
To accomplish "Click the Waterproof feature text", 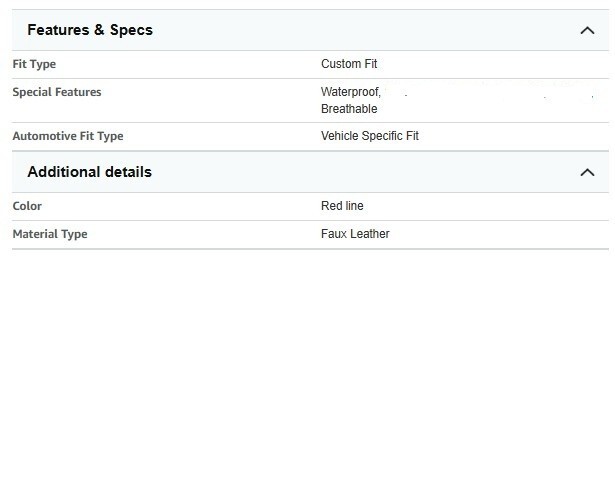I will pyautogui.click(x=350, y=92).
